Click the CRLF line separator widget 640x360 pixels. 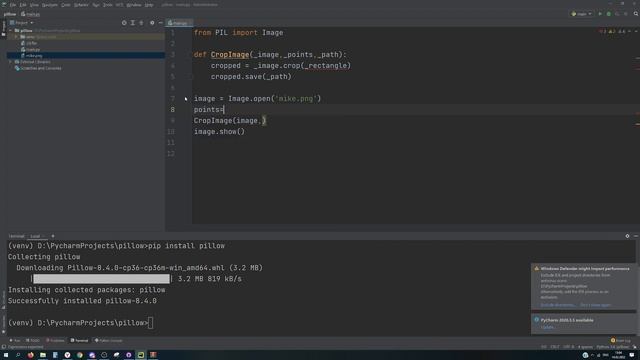[555, 347]
